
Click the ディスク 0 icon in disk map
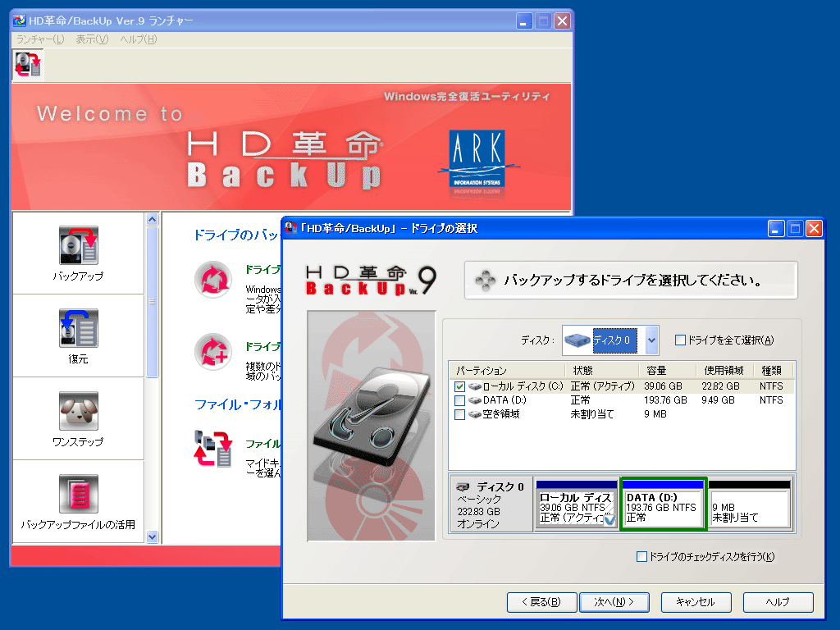[463, 487]
